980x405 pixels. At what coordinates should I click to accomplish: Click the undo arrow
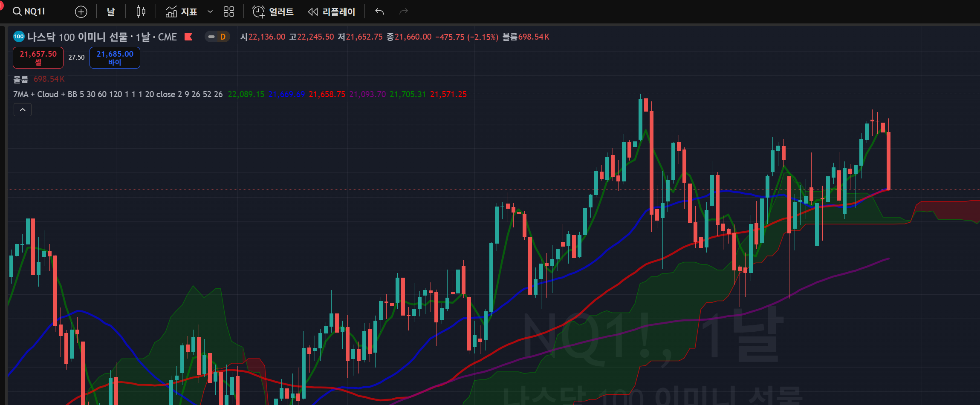coord(379,12)
